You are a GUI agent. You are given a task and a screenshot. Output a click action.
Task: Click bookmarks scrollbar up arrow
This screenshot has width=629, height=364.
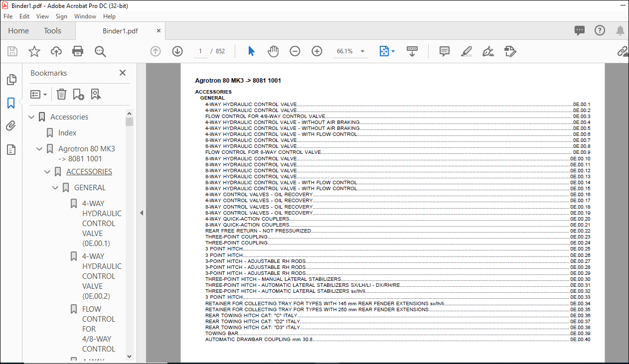pyautogui.click(x=130, y=114)
